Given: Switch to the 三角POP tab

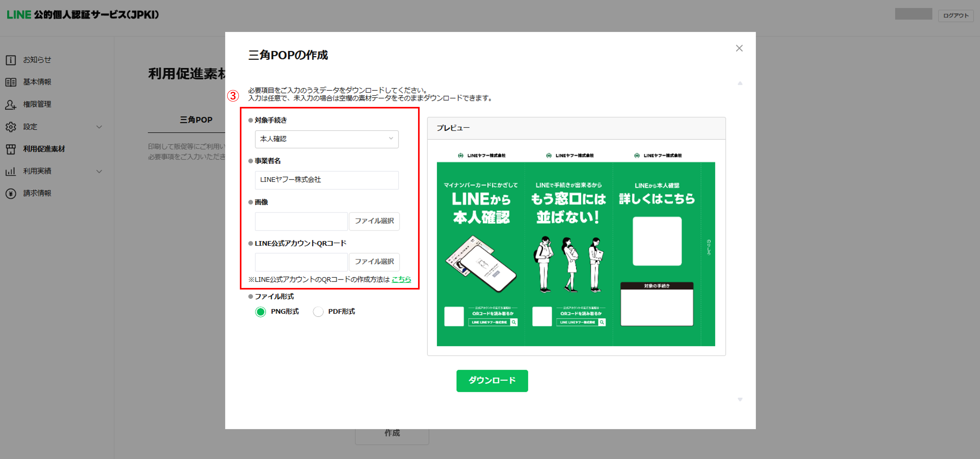Looking at the screenshot, I should coord(196,120).
